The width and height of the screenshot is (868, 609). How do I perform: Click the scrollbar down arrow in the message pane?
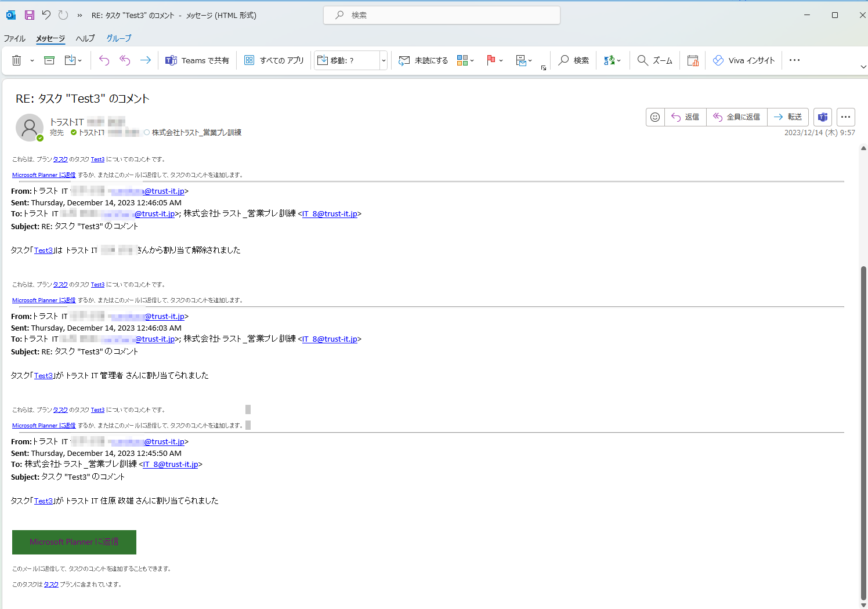point(863,605)
